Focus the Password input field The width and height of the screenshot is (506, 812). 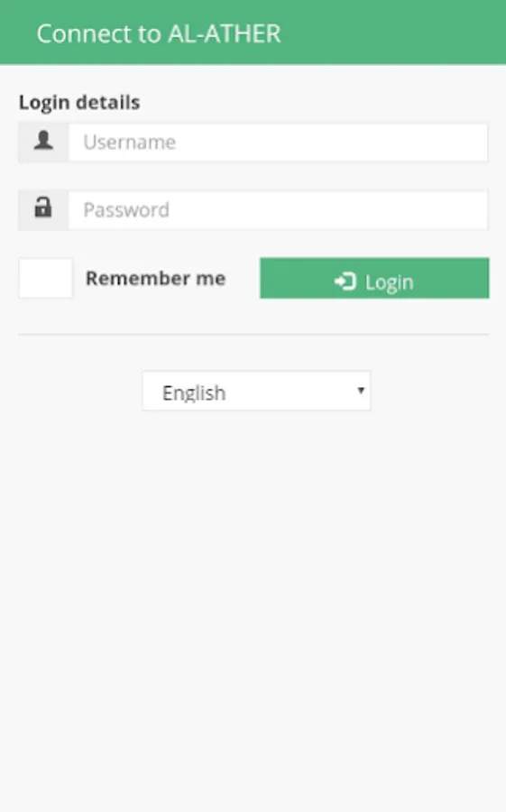tap(278, 210)
